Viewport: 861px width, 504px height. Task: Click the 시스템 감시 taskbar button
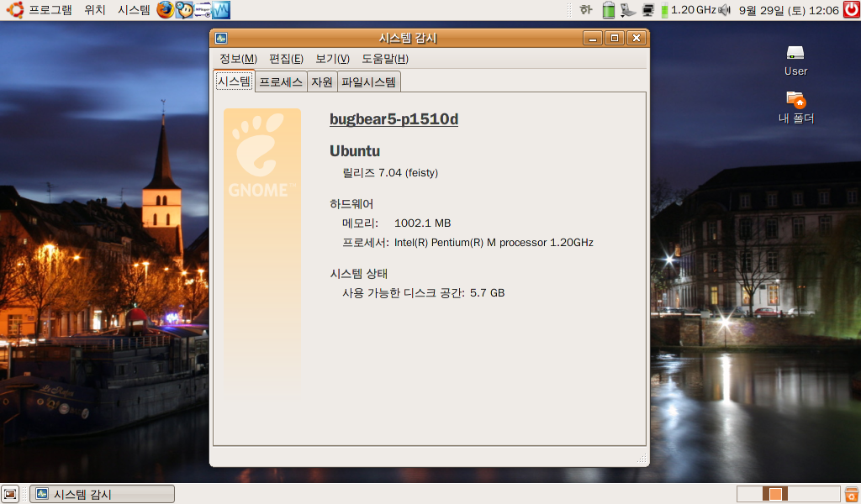coord(102,494)
